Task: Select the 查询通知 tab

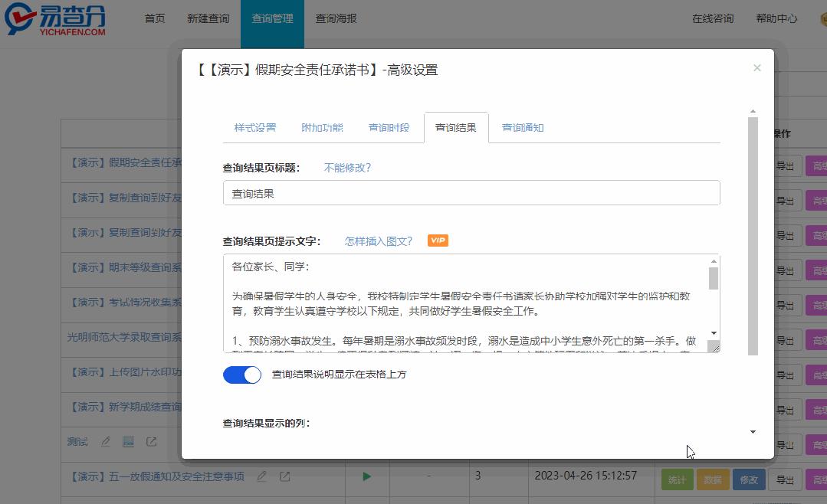Action: tap(521, 127)
